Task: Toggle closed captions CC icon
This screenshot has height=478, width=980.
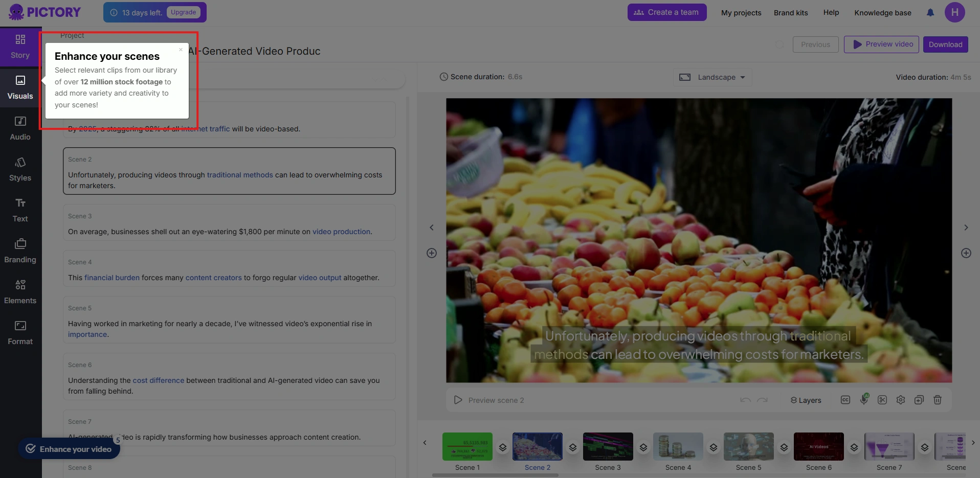Action: (845, 400)
